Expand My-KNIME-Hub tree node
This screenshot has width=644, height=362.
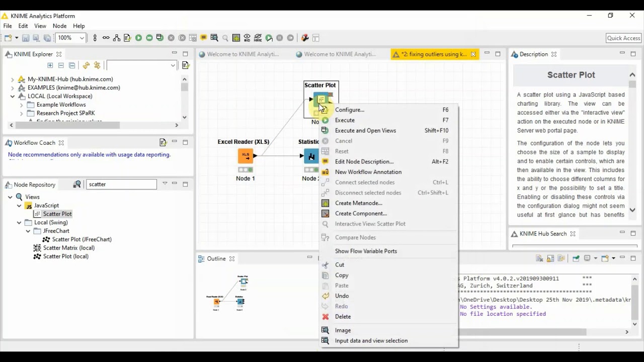tap(13, 79)
